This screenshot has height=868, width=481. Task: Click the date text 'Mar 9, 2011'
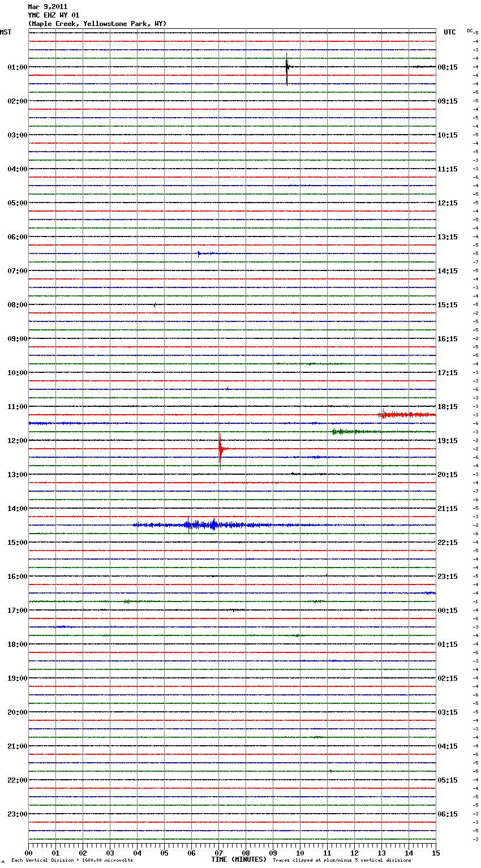click(x=48, y=7)
